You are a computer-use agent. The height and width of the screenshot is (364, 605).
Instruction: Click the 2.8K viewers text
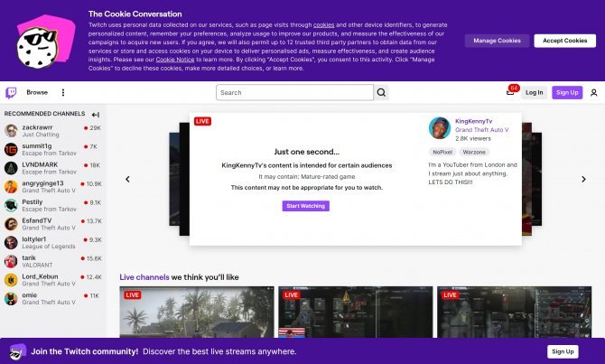coord(473,138)
